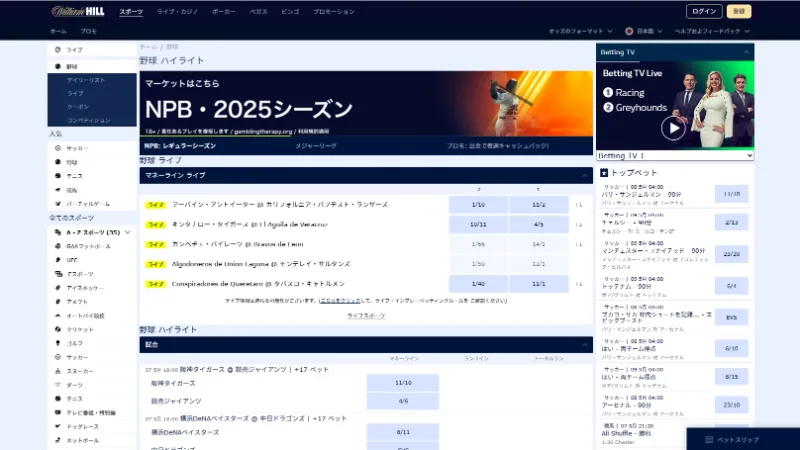
Task: Select ゴルフ in the sports list
Action: point(92,343)
